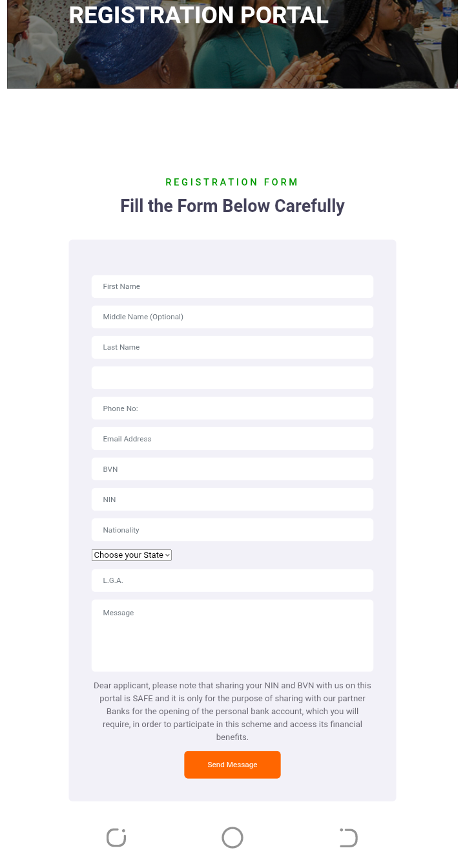Open the Choose your State dropdown
This screenshot has width=465, height=868.
132,555
